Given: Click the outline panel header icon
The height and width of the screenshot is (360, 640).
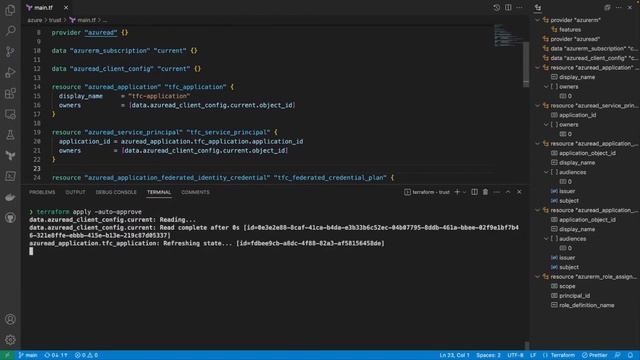Looking at the screenshot, I should point(538,7).
